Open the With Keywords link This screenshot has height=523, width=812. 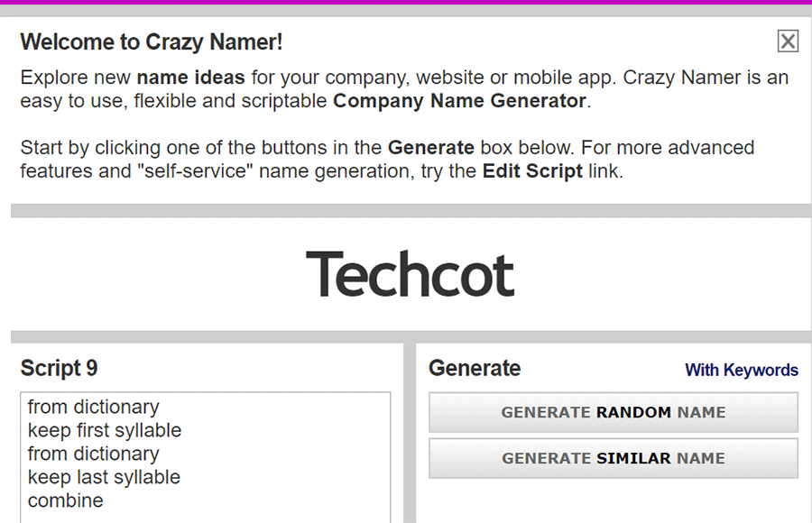(741, 370)
